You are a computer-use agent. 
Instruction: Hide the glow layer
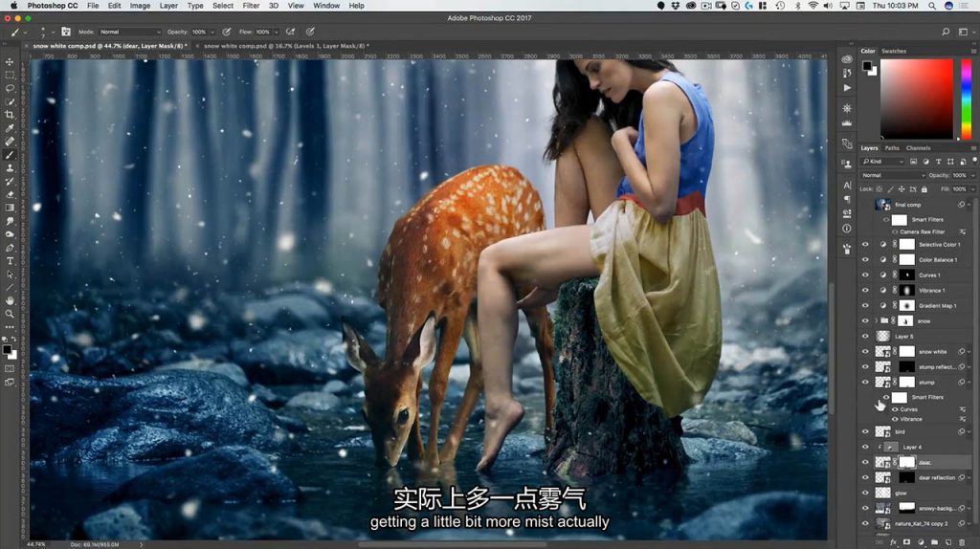point(865,493)
